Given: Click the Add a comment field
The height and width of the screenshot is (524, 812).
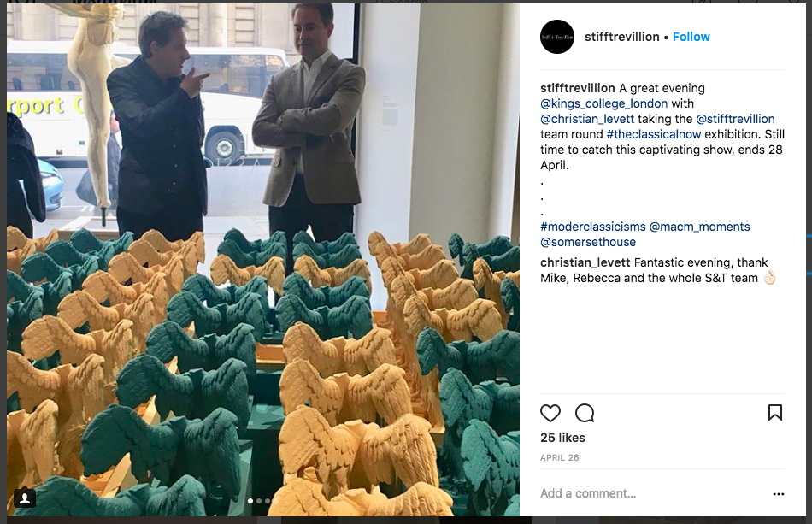Looking at the screenshot, I should [x=652, y=493].
